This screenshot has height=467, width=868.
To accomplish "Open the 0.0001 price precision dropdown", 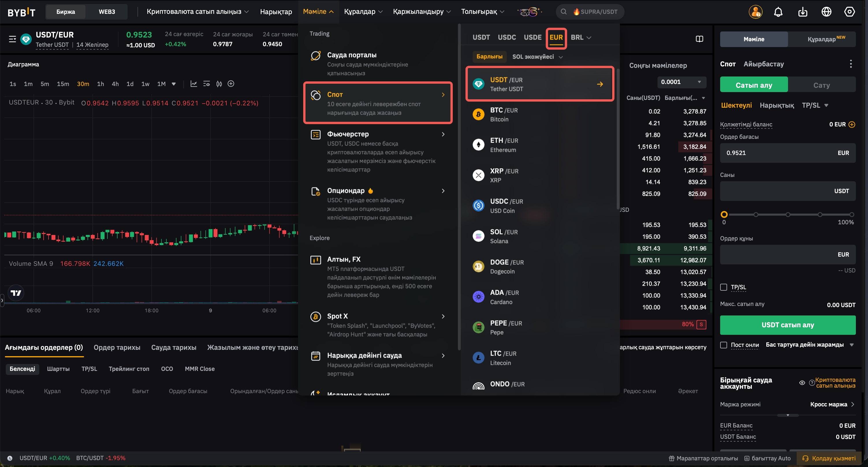I will point(681,82).
